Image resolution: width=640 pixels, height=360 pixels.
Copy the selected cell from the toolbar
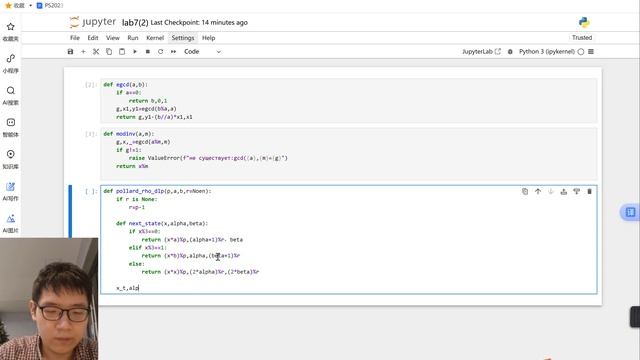click(109, 51)
